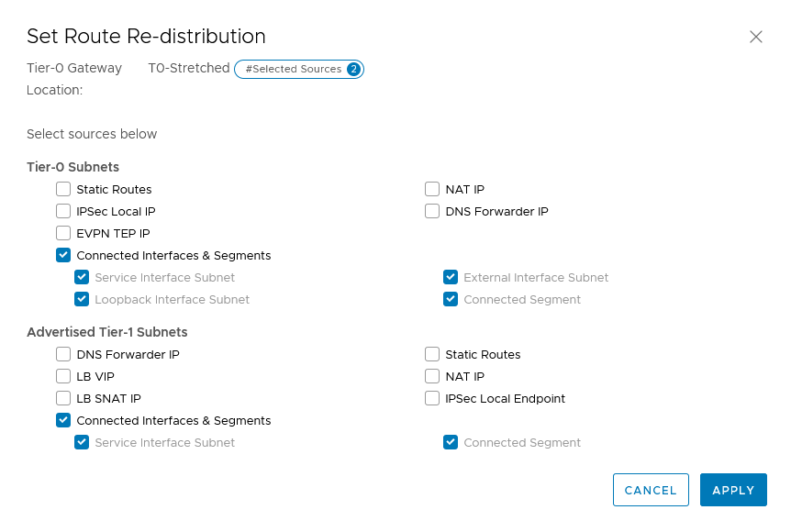Enable Tier-1 DNS Forwarder IP checkbox
Image resolution: width=791 pixels, height=532 pixels.
tap(63, 354)
